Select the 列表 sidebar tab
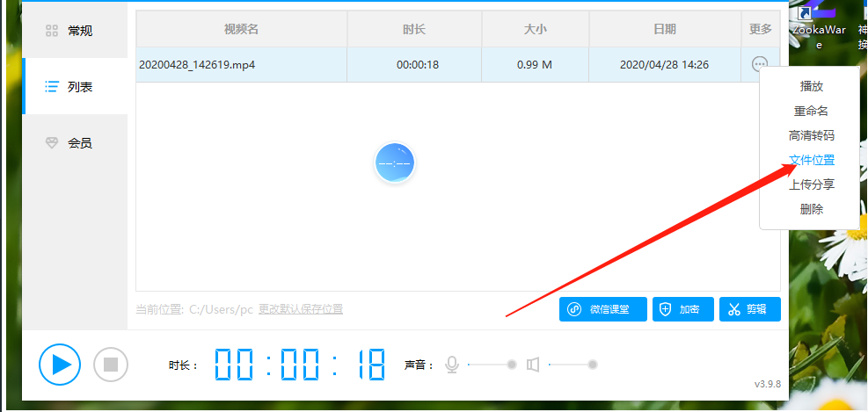 tap(75, 87)
